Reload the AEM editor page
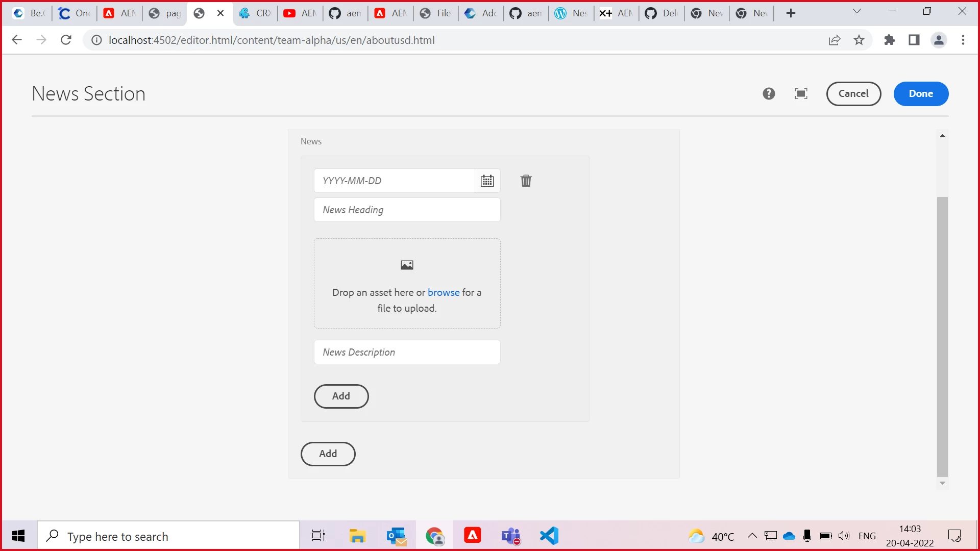Viewport: 980px width, 551px height. pos(66,40)
